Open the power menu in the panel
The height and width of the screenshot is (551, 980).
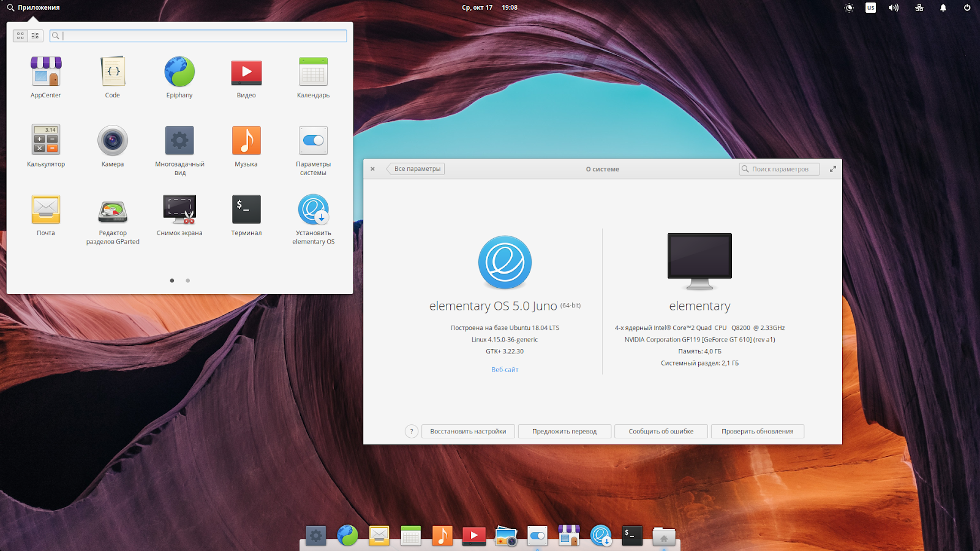(967, 8)
